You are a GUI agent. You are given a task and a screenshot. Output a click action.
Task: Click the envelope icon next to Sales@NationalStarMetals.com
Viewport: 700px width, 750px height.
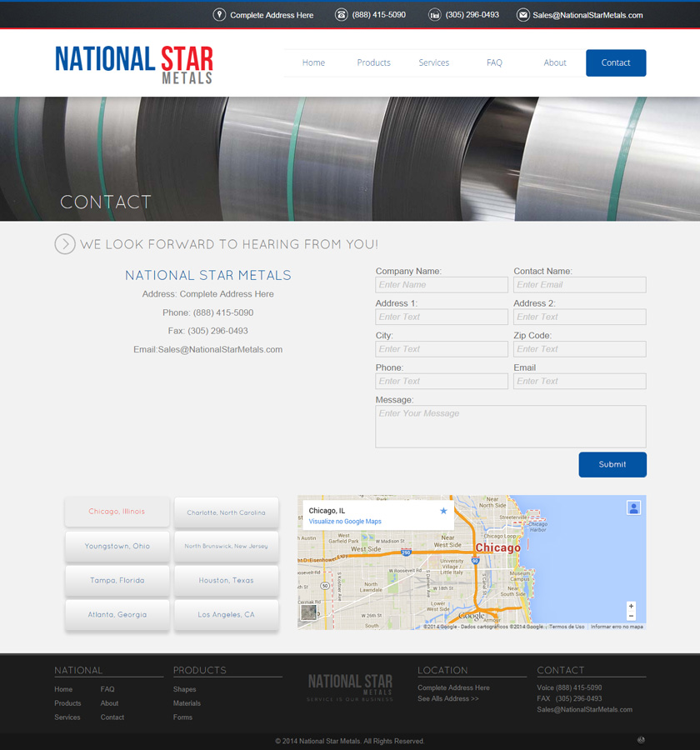click(x=523, y=14)
